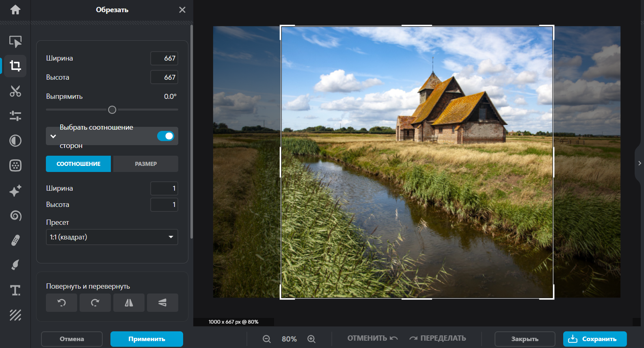Open the Пресет 1:1 (квадрат) dropdown
Image resolution: width=644 pixels, height=348 pixels.
coord(112,237)
